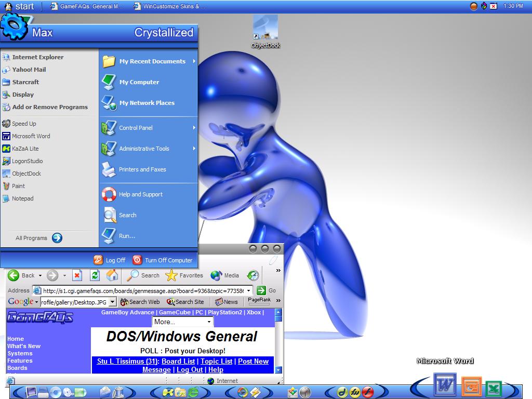
Task: Launch Yahoo! Mail from the start menu
Action: (x=24, y=70)
